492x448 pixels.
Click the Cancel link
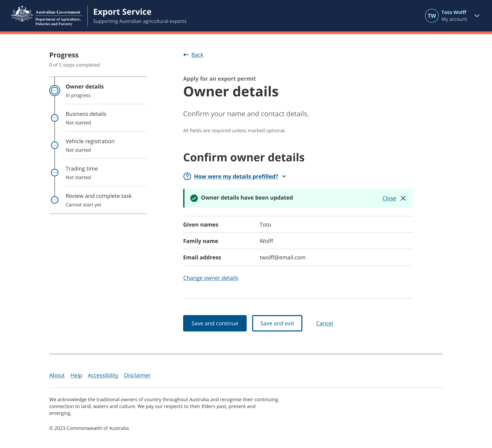pos(324,323)
